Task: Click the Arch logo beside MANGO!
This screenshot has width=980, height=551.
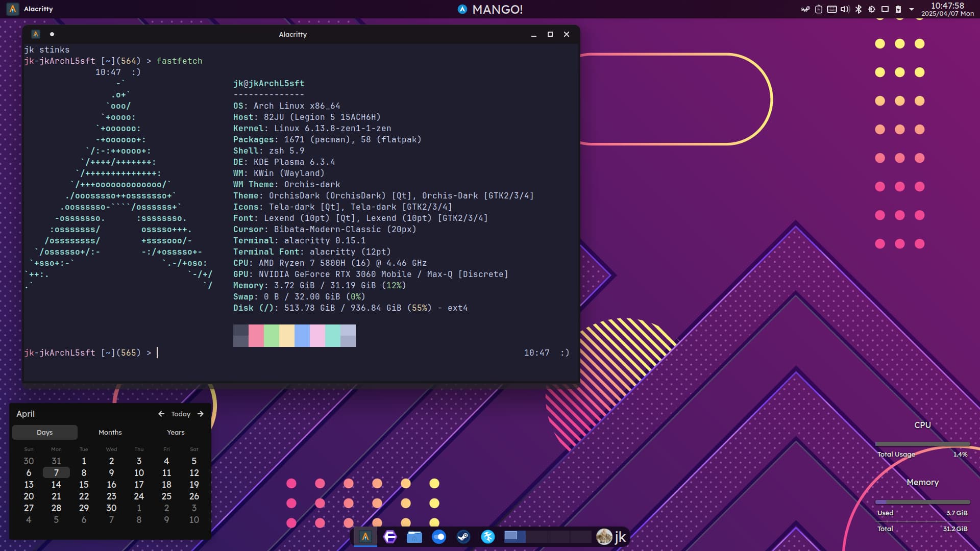Action: point(462,9)
